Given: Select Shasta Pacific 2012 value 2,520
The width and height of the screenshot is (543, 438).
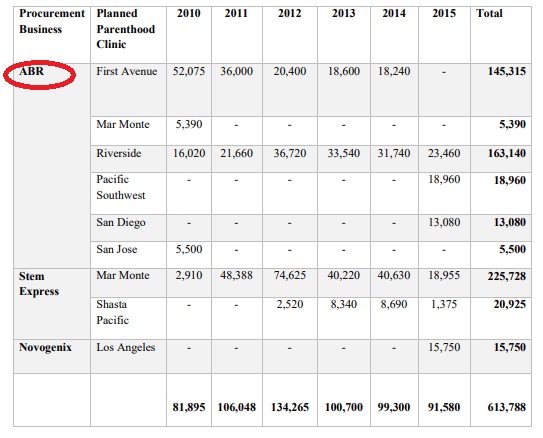Looking at the screenshot, I should click(x=290, y=304).
